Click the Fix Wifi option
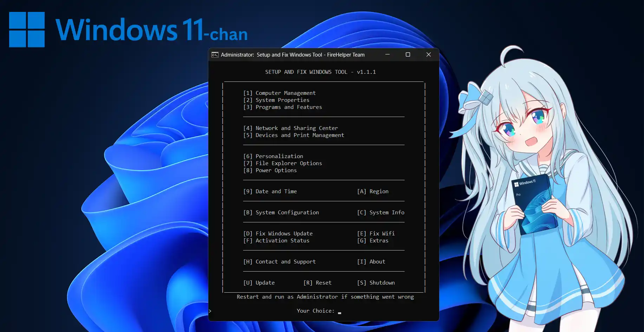This screenshot has height=332, width=644. click(x=376, y=234)
